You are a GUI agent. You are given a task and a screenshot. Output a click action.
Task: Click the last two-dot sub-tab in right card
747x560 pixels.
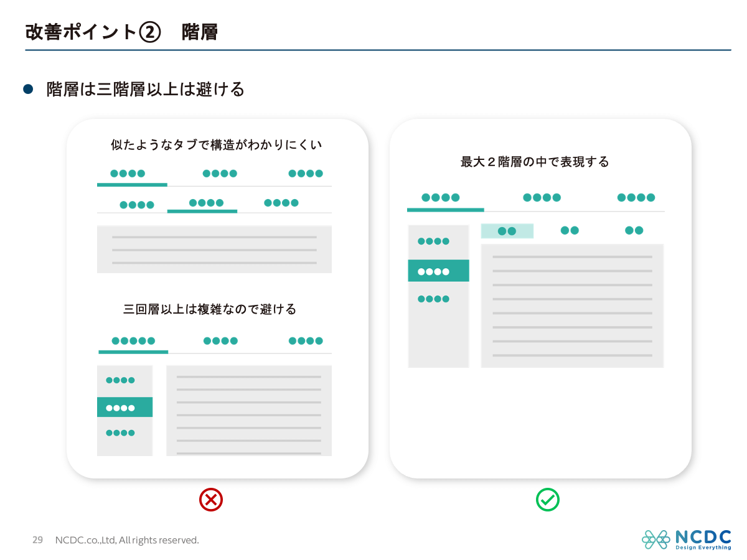pyautogui.click(x=634, y=230)
